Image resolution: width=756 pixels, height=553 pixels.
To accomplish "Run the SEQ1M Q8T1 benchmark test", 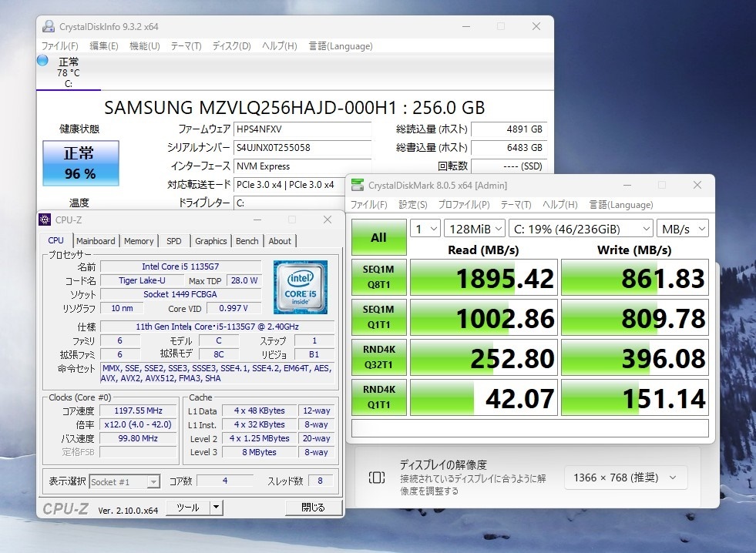I will 378,278.
